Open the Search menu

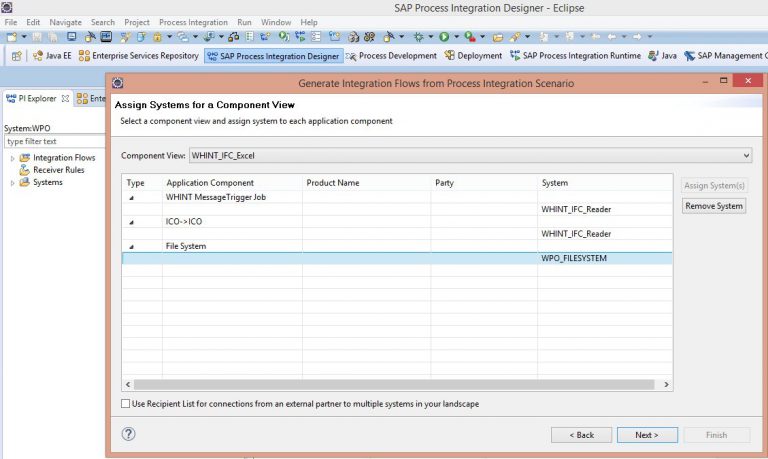pyautogui.click(x=103, y=23)
